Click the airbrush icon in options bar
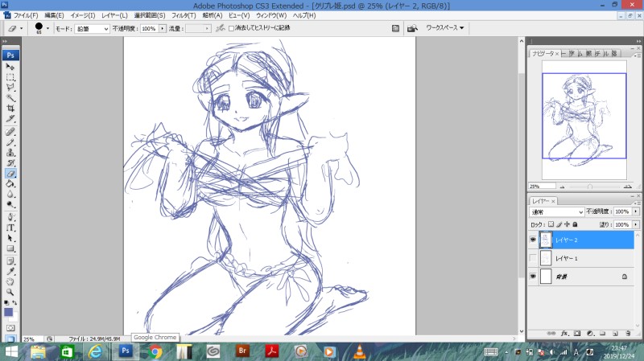Screen dimensions: 644x361 click(x=220, y=28)
